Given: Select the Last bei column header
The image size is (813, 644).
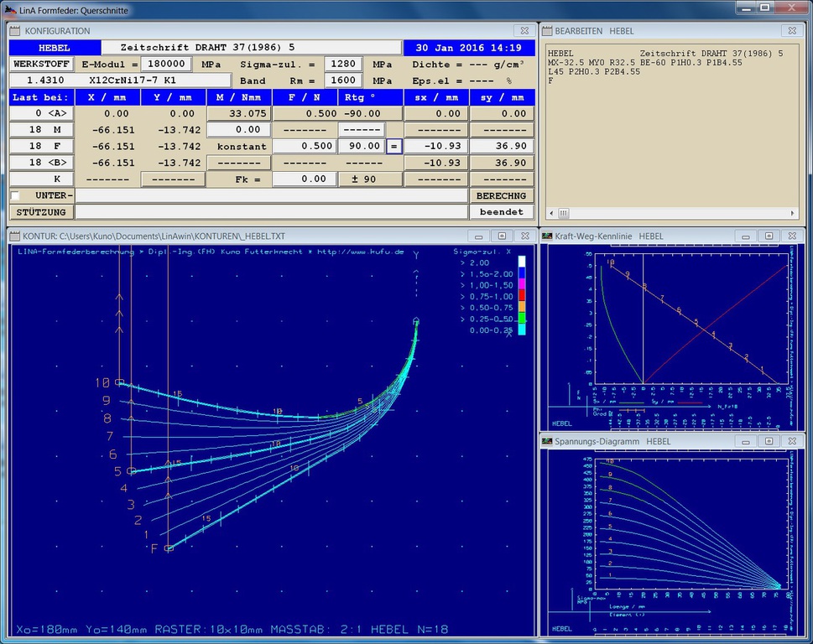Looking at the screenshot, I should coord(41,97).
